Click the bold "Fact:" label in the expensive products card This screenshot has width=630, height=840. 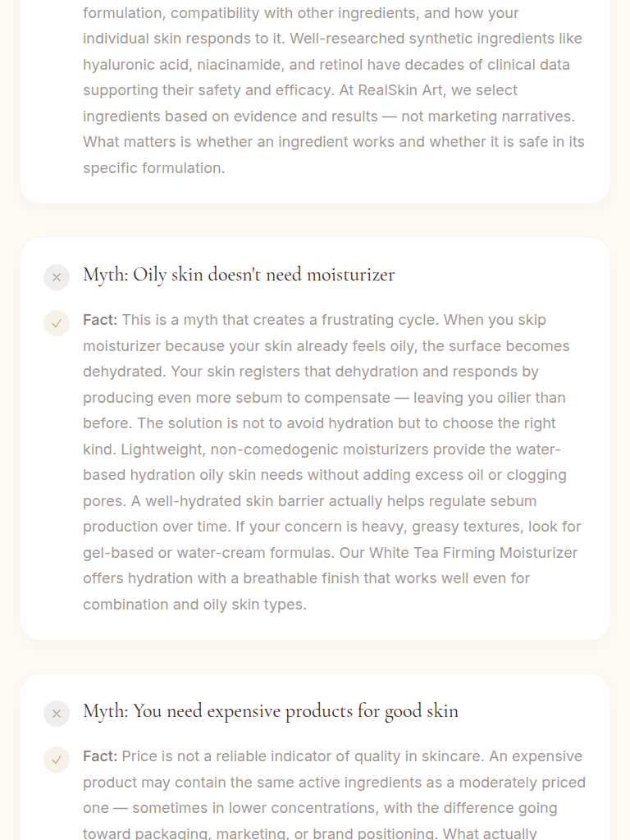click(x=100, y=756)
